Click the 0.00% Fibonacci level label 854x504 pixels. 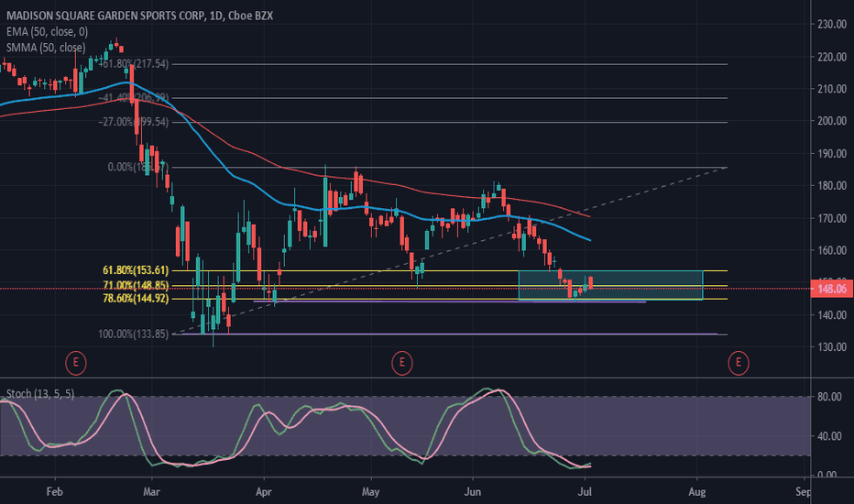138,167
